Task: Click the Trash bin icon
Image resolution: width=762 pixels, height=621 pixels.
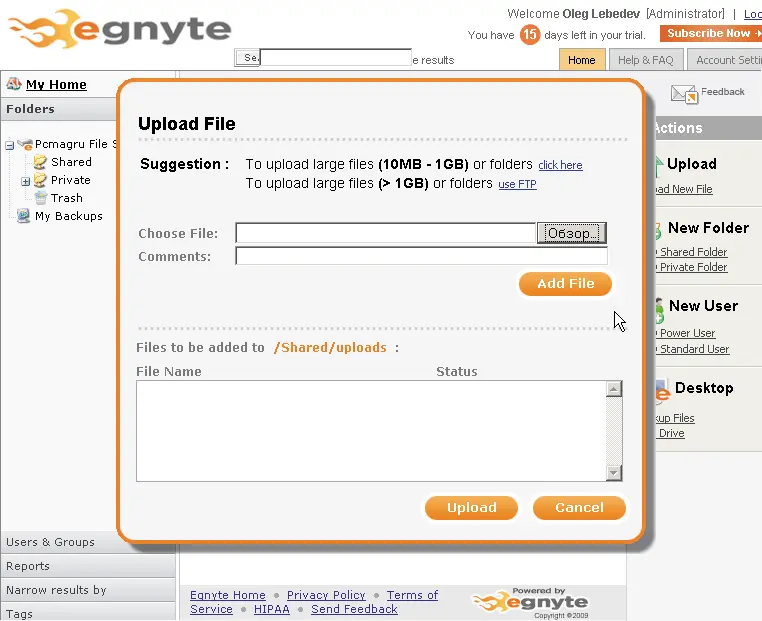Action: 41,198
